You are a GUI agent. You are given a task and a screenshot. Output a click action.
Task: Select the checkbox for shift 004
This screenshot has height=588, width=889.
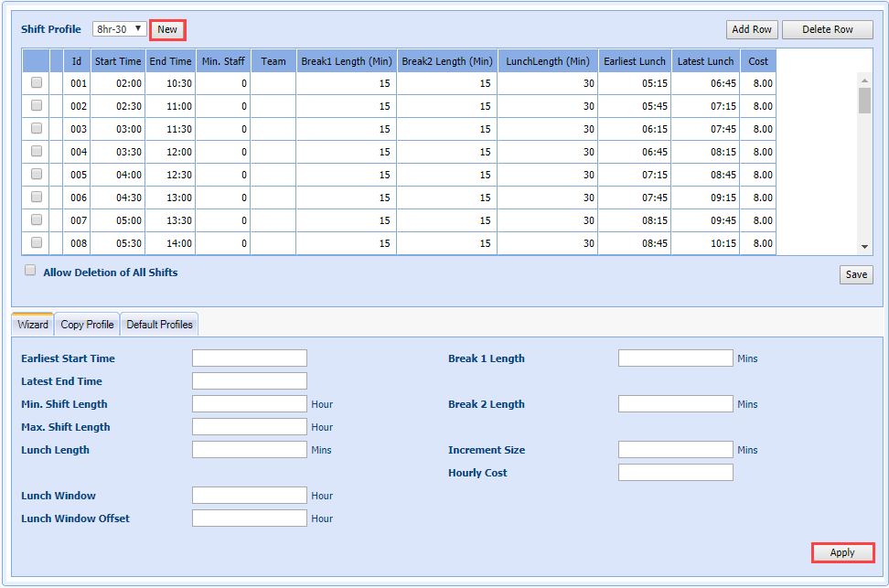coord(37,151)
